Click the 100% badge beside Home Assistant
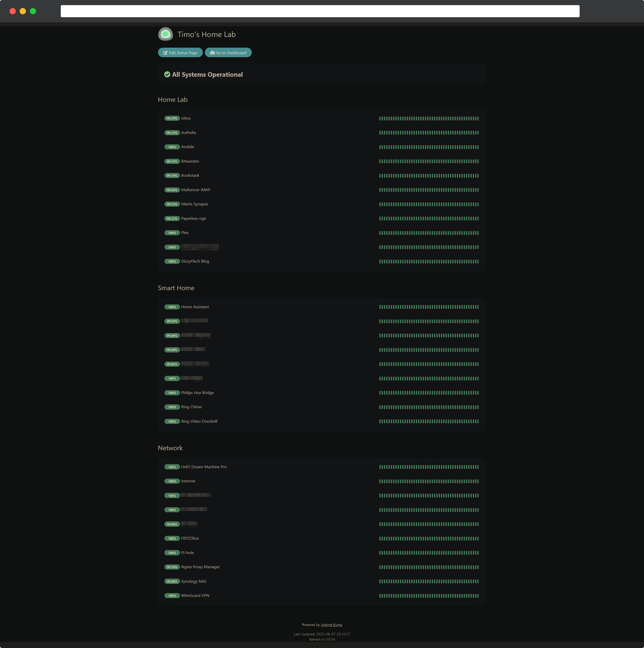Viewport: 644px width, 648px height. click(172, 307)
